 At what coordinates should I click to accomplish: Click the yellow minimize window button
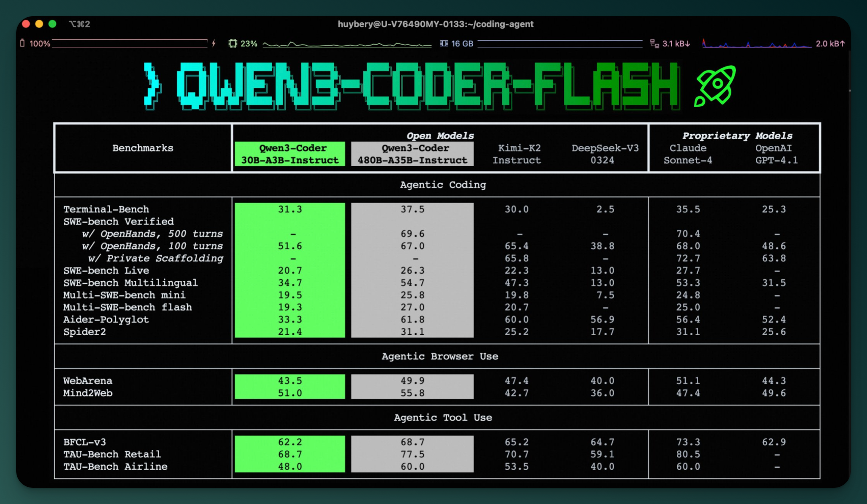tap(39, 24)
